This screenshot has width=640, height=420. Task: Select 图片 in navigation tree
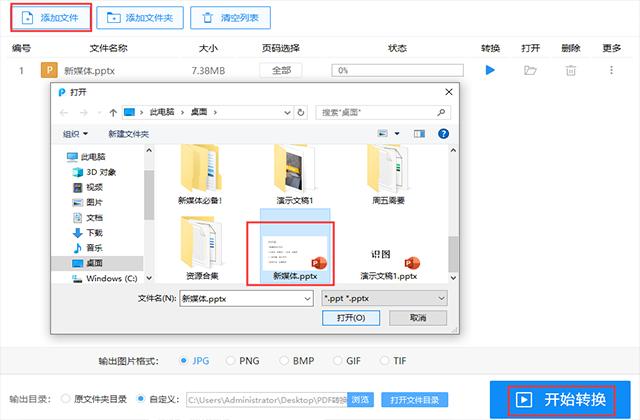(x=88, y=202)
